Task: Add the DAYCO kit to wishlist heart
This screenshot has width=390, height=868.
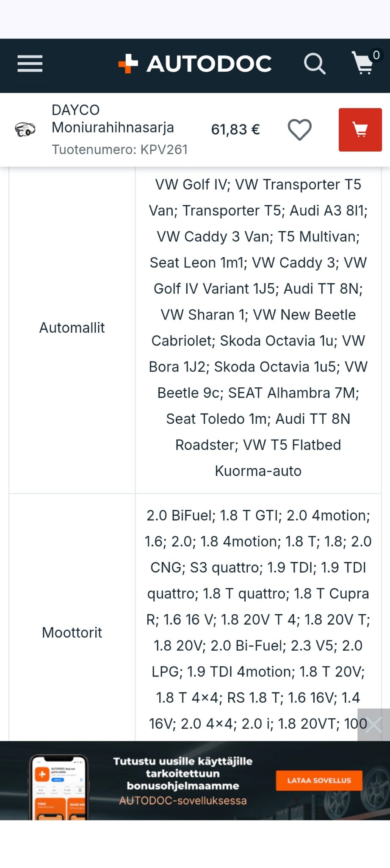Action: pyautogui.click(x=300, y=130)
